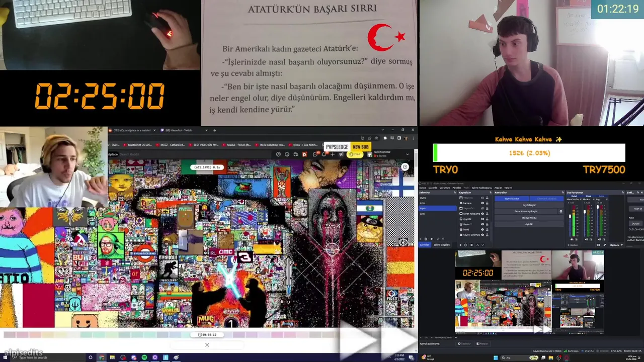
Task: Switch to Sahne Geçişleri tab
Action: coord(442,245)
